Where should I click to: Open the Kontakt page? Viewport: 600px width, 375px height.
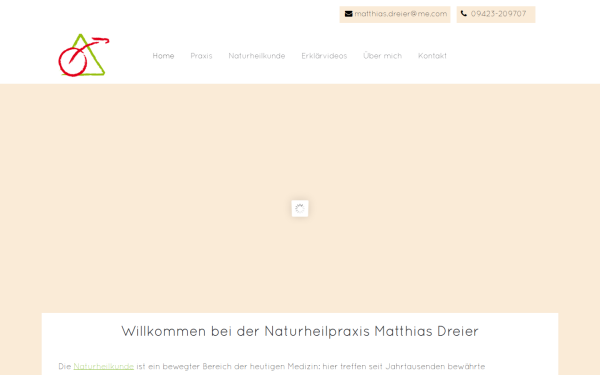point(432,56)
